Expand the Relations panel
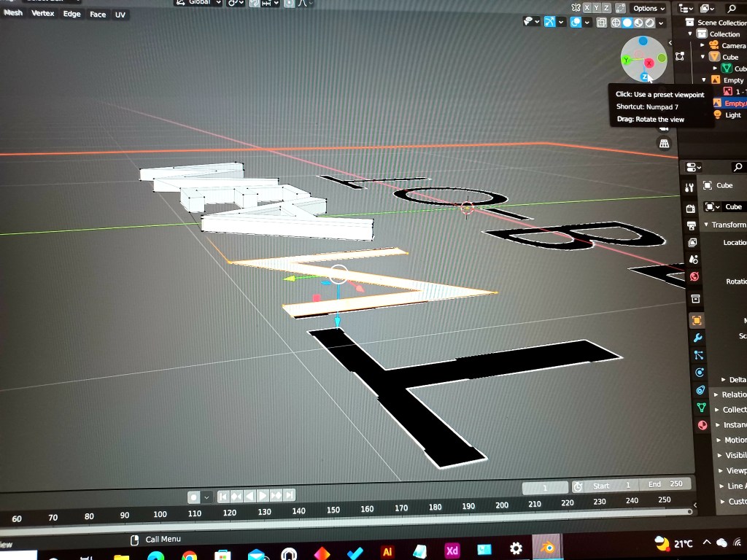The height and width of the screenshot is (560, 747). tap(729, 394)
